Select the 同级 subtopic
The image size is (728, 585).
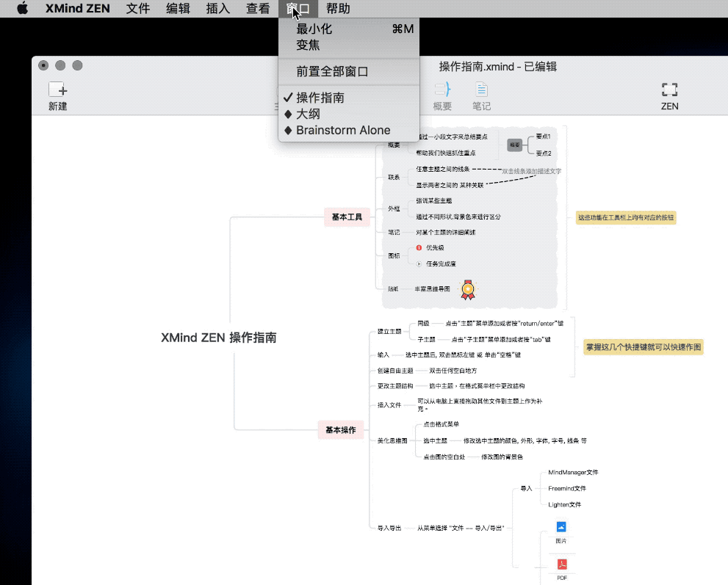coord(423,324)
